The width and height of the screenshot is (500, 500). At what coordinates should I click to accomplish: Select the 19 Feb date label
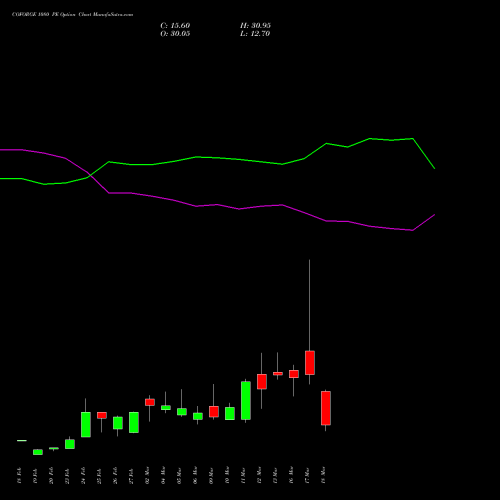(x=35, y=476)
